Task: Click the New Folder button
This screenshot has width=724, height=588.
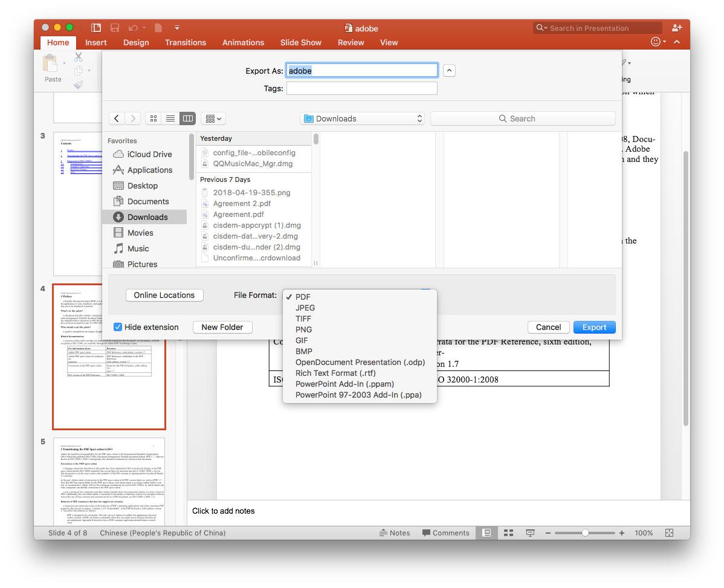Action: [222, 327]
